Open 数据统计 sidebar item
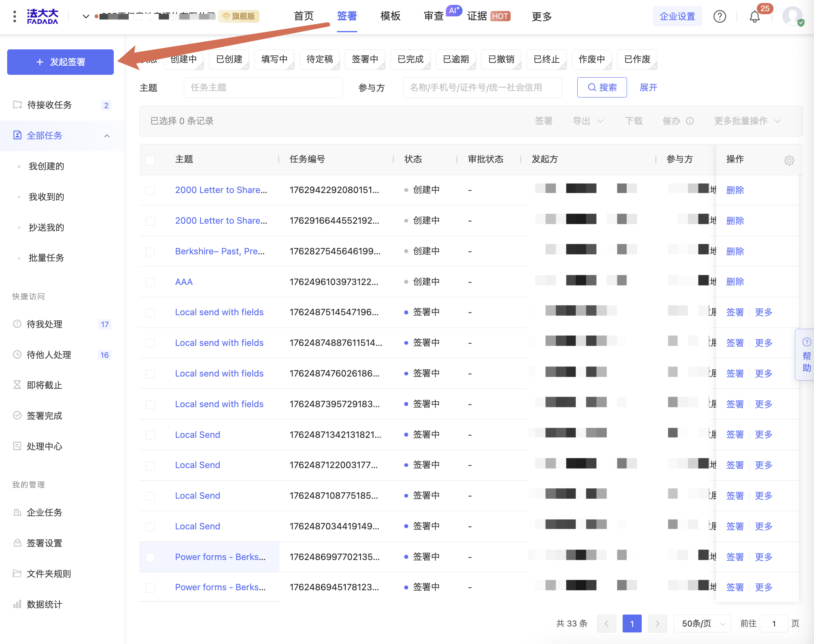The width and height of the screenshot is (814, 644). pos(44,605)
